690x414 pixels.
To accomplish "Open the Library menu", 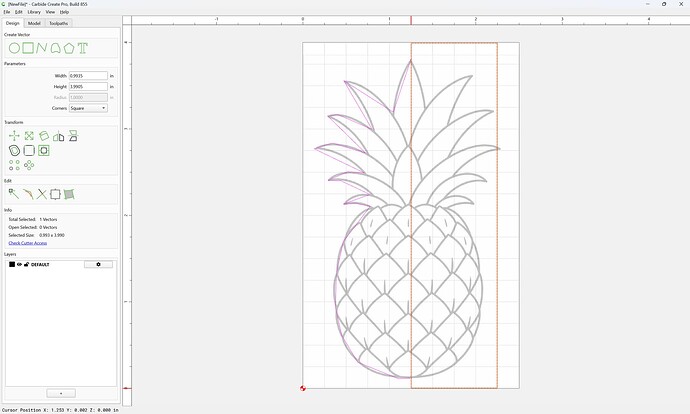I will [34, 12].
